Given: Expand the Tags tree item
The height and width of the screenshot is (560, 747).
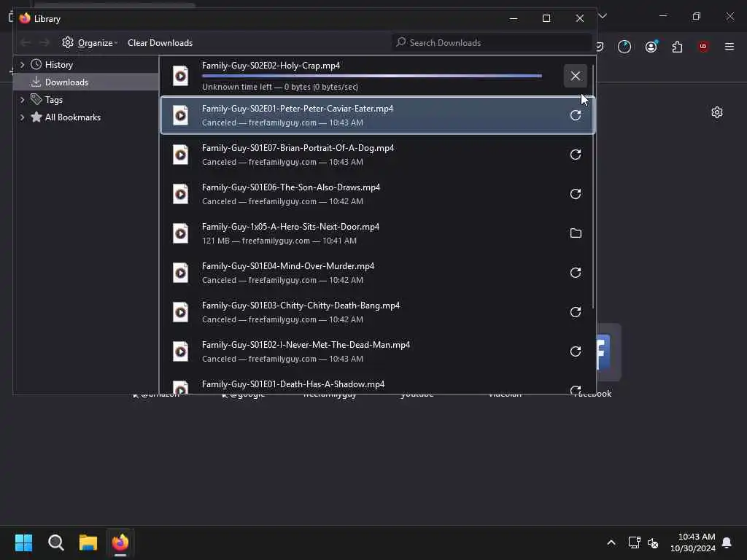Looking at the screenshot, I should pyautogui.click(x=22, y=99).
